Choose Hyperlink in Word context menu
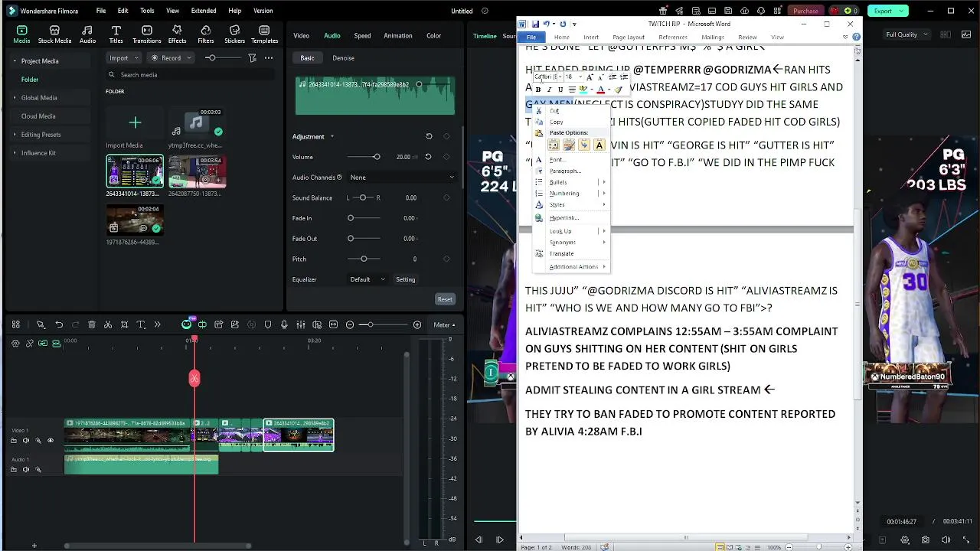This screenshot has width=980, height=551. [564, 218]
